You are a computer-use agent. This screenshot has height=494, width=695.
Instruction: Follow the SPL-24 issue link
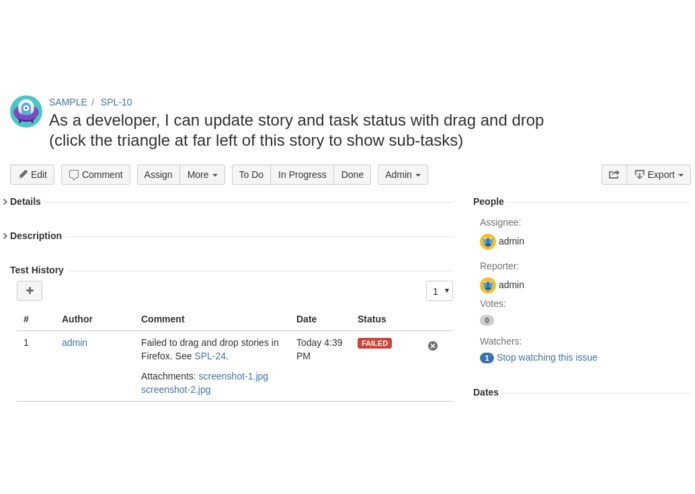[210, 356]
